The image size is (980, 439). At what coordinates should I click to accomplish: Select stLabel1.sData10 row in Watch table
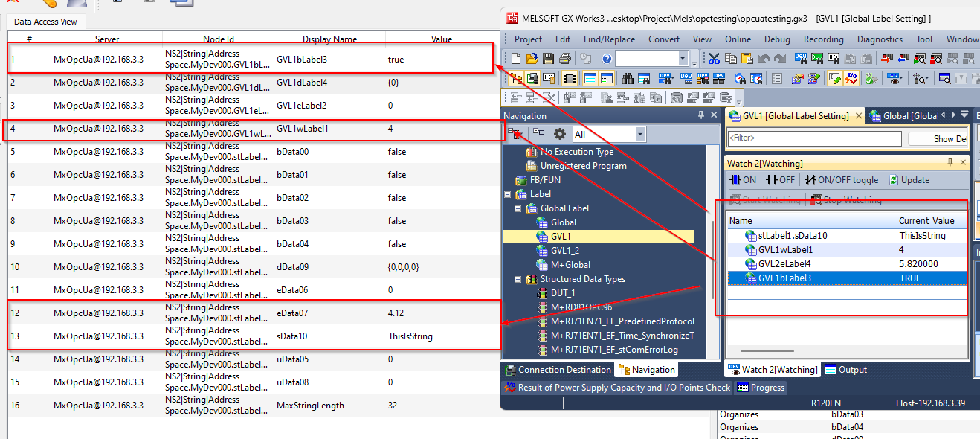[x=846, y=235]
